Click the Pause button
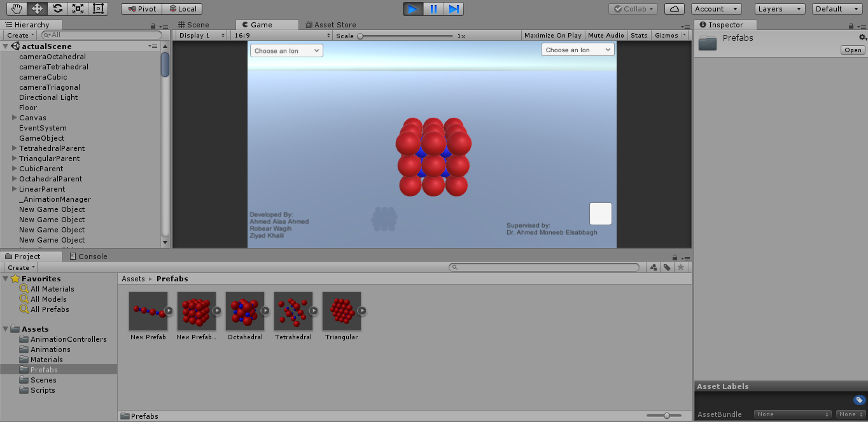 point(433,9)
